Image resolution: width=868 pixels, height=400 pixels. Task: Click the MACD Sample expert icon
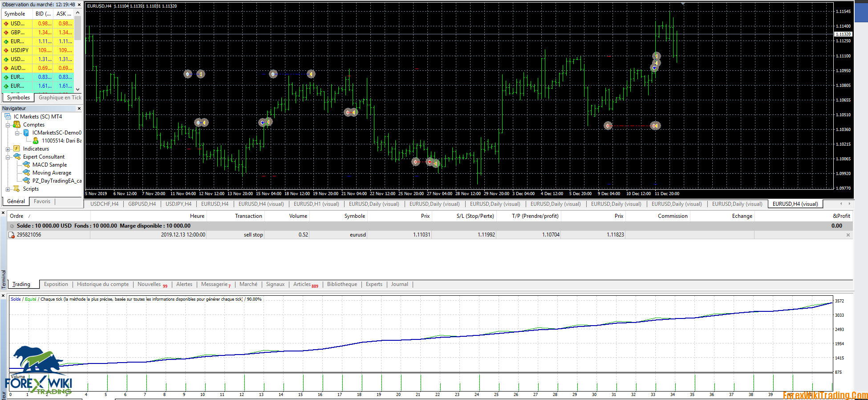26,165
